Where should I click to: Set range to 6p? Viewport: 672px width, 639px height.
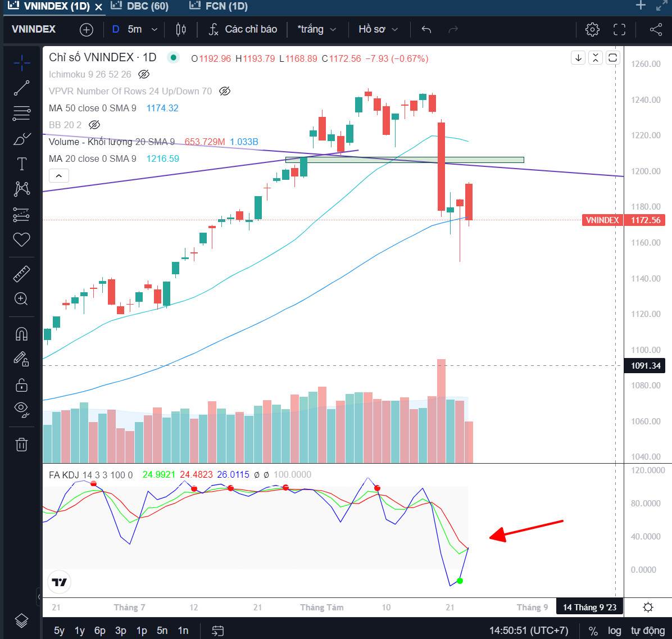tap(100, 631)
